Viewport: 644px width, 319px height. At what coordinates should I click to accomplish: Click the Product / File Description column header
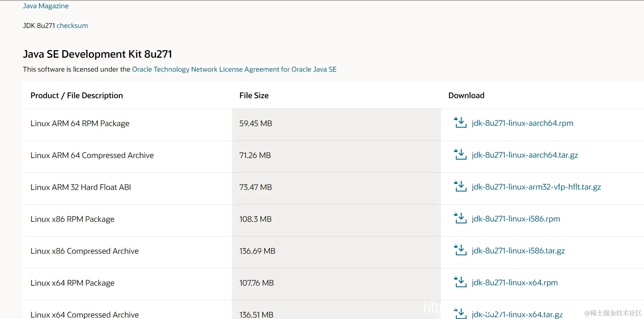coord(77,95)
